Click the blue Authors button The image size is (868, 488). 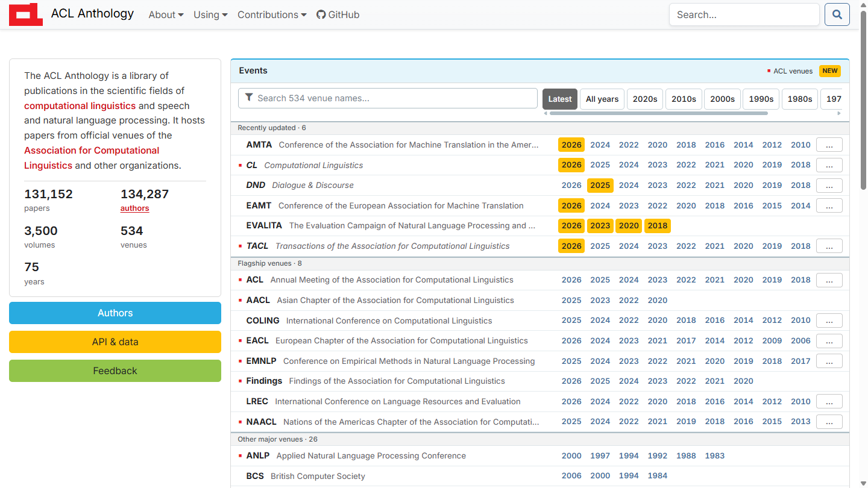point(115,313)
